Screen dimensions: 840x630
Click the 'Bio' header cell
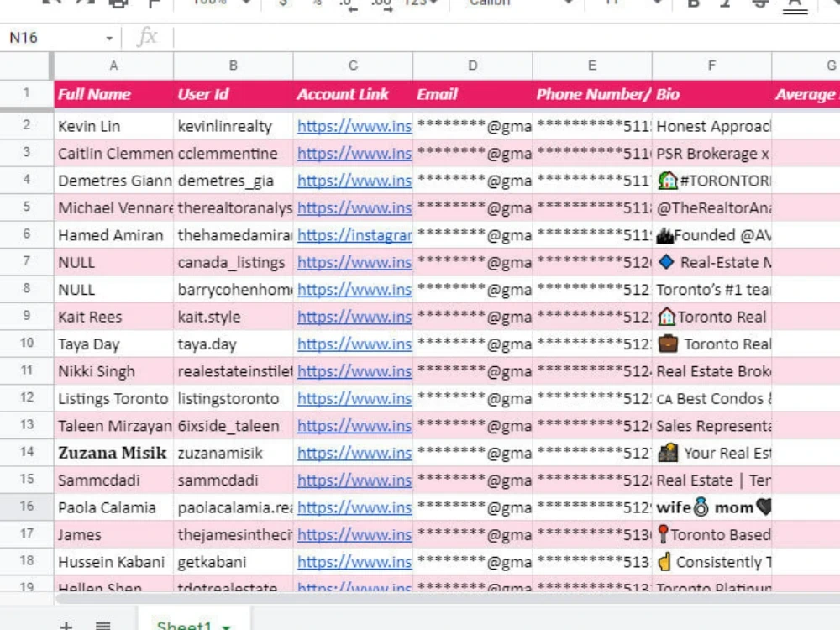pyautogui.click(x=712, y=94)
